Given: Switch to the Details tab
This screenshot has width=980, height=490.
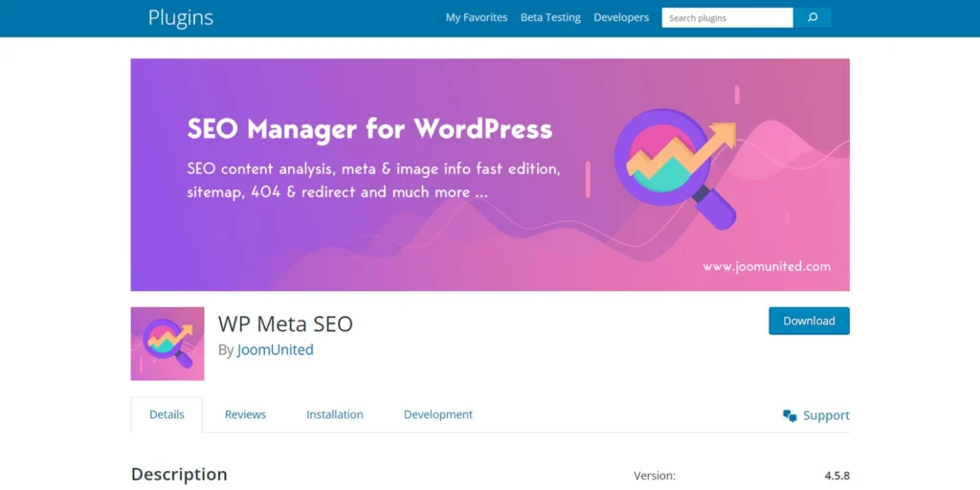Looking at the screenshot, I should point(167,414).
